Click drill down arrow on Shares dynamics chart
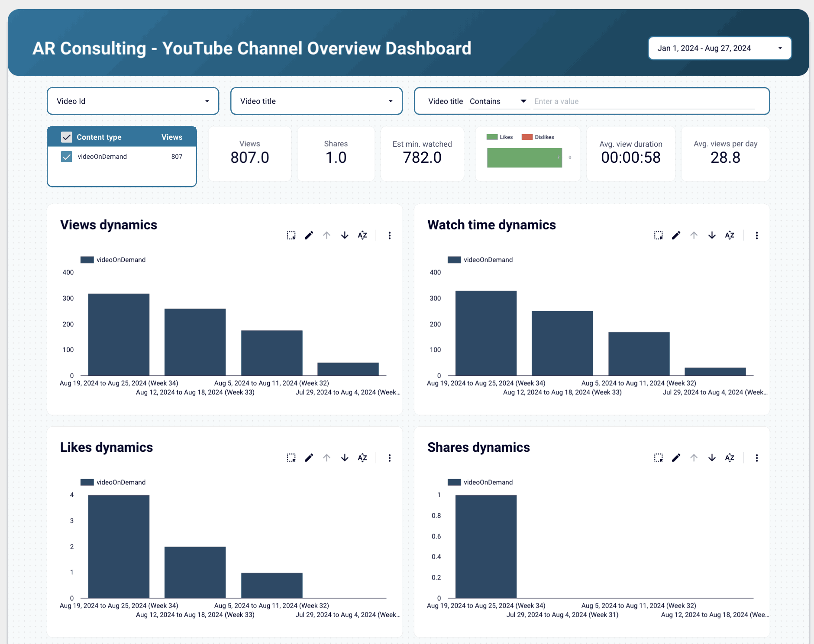 tap(711, 457)
